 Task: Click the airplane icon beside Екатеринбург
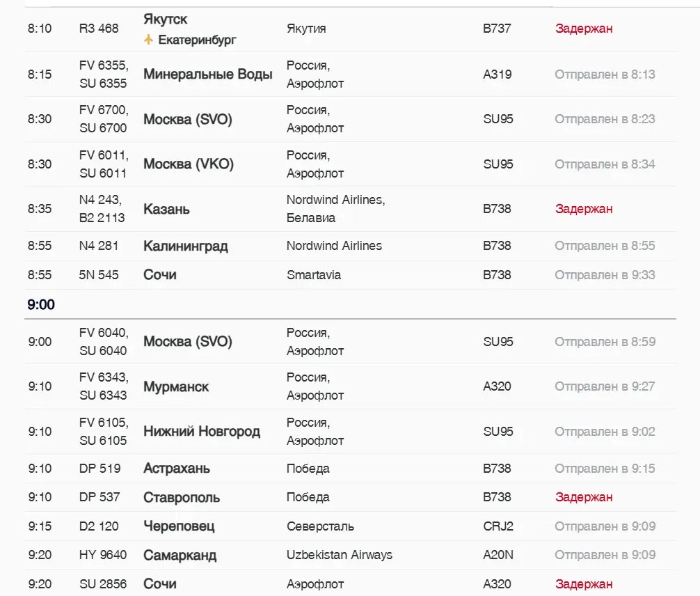point(148,40)
